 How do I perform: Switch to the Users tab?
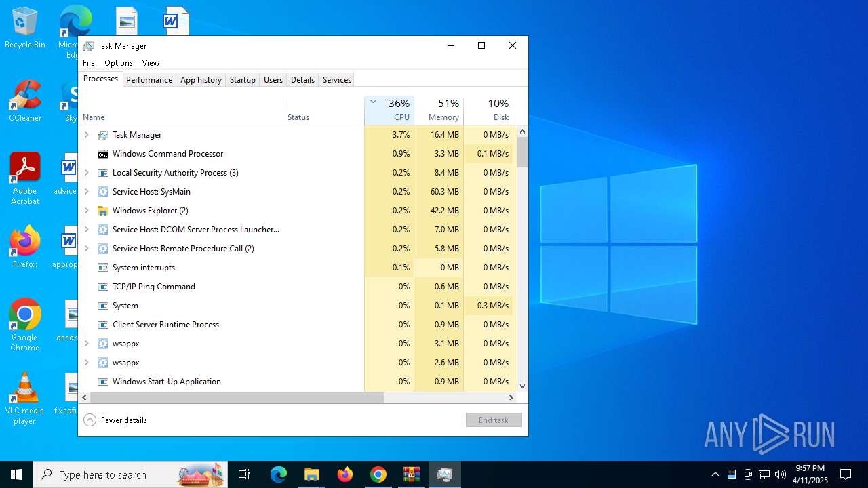273,80
